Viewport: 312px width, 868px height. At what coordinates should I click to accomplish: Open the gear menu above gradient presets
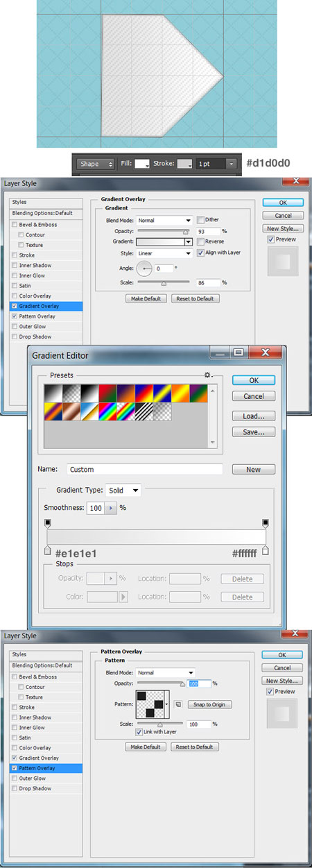[x=207, y=375]
